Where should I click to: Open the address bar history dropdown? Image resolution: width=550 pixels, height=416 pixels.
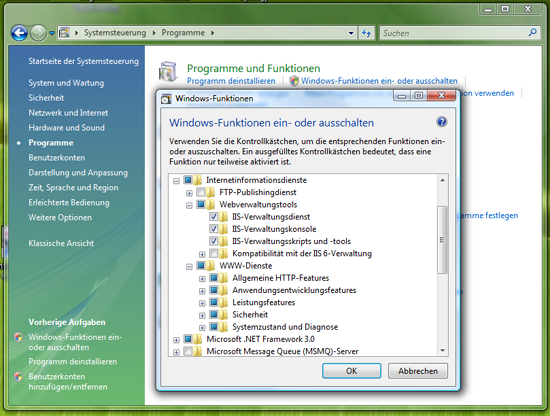point(351,33)
